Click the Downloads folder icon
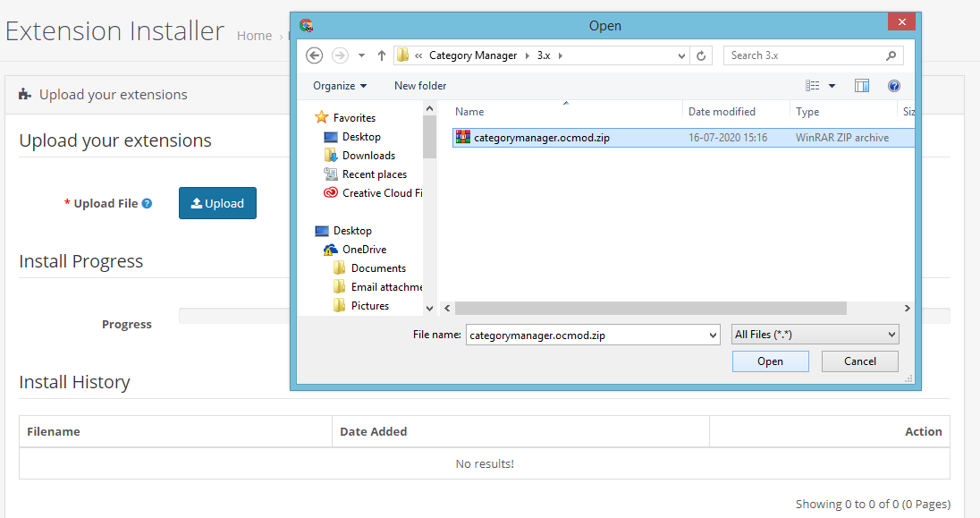This screenshot has width=980, height=518. click(x=331, y=155)
